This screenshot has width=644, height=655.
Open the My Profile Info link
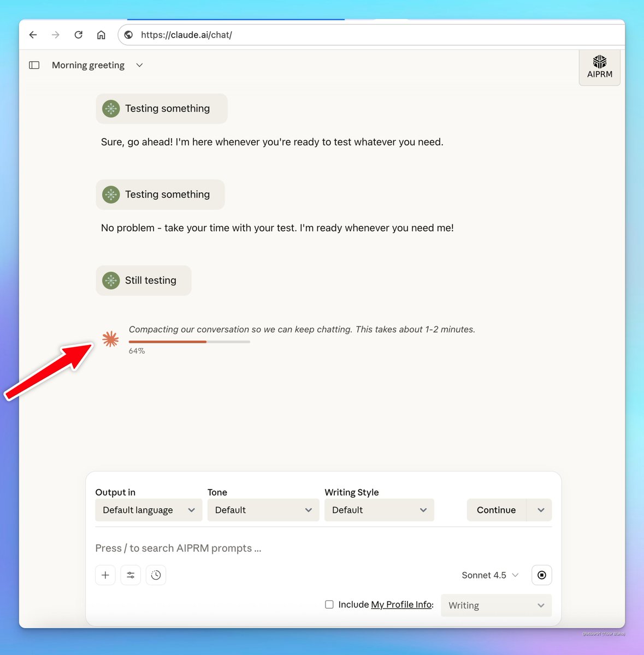[x=401, y=604]
